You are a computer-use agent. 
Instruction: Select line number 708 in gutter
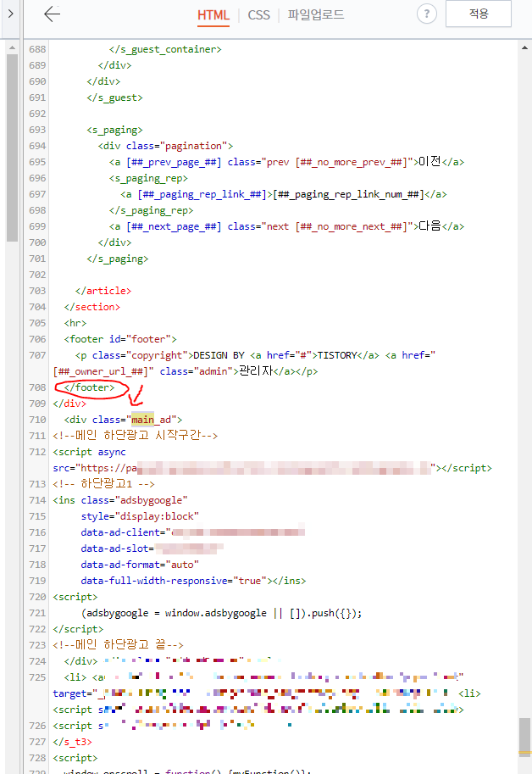click(x=37, y=387)
